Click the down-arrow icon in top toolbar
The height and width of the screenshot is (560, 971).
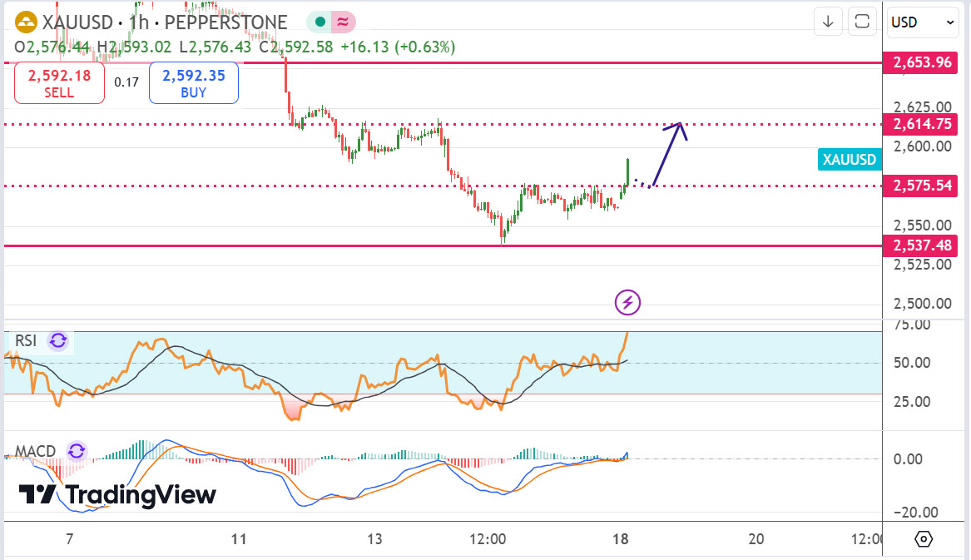click(x=828, y=22)
